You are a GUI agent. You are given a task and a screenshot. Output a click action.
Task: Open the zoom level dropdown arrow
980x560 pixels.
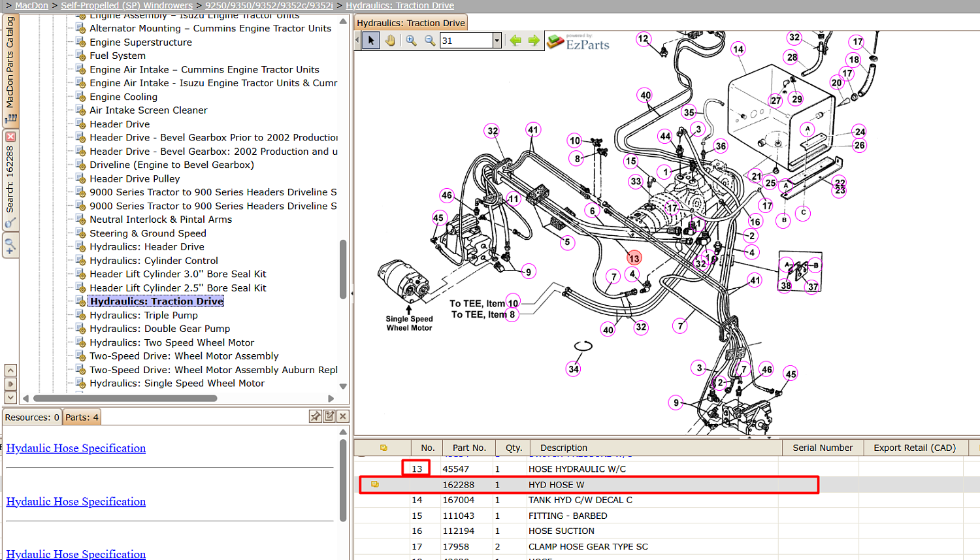[497, 41]
